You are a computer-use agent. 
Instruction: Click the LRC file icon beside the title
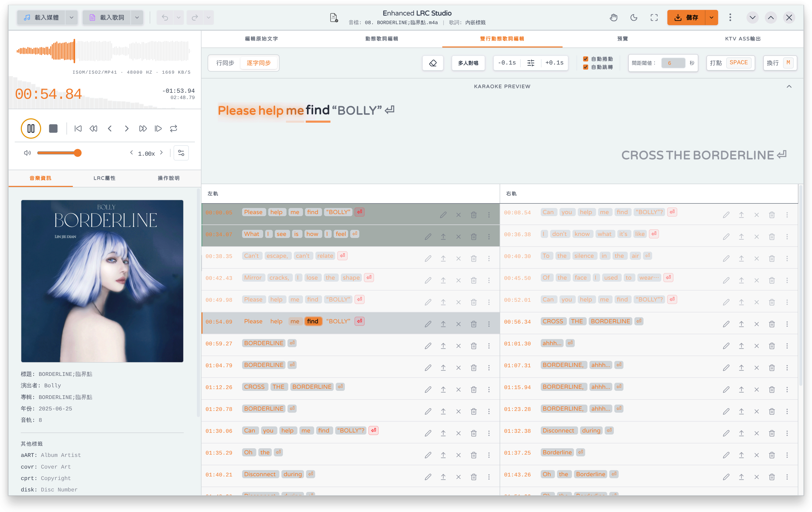point(333,18)
